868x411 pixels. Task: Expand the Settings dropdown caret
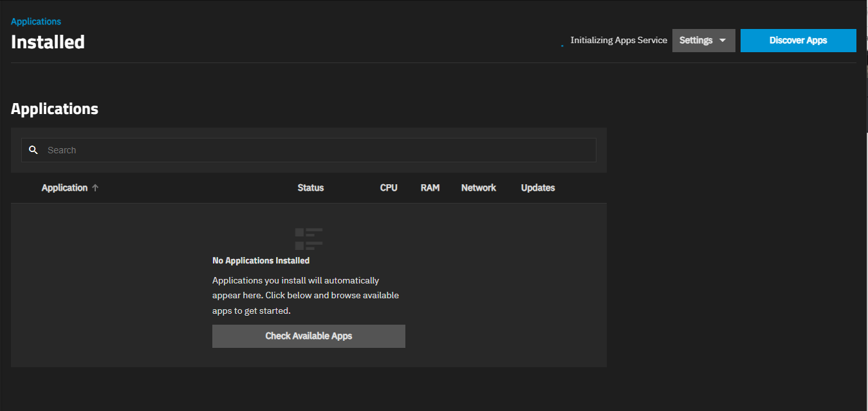(723, 41)
